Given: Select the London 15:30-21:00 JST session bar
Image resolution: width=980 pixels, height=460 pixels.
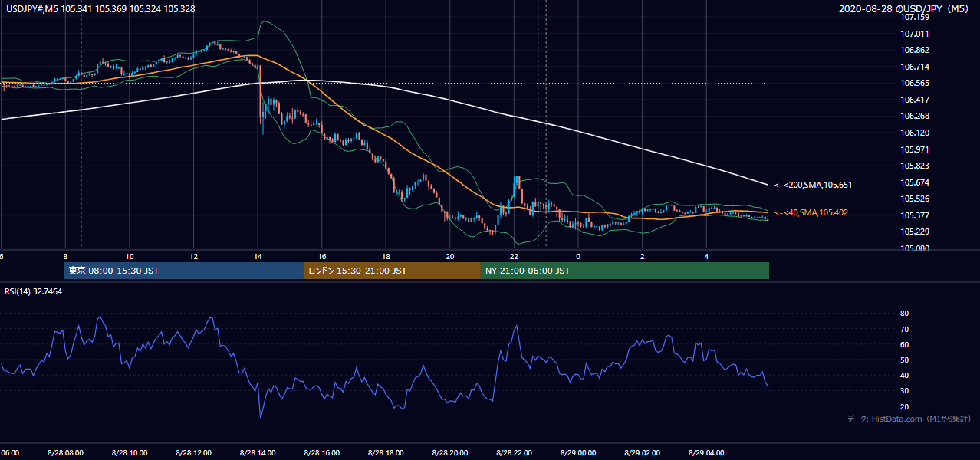Looking at the screenshot, I should [x=393, y=271].
